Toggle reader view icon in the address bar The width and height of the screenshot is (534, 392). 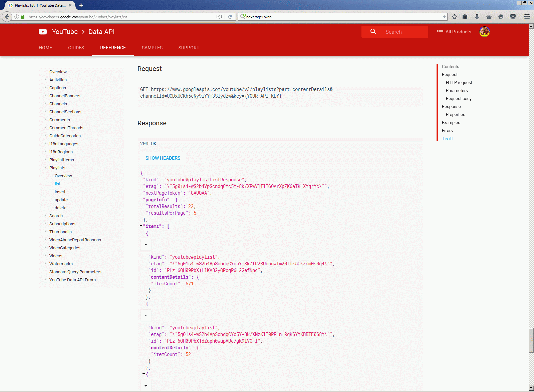tap(219, 17)
